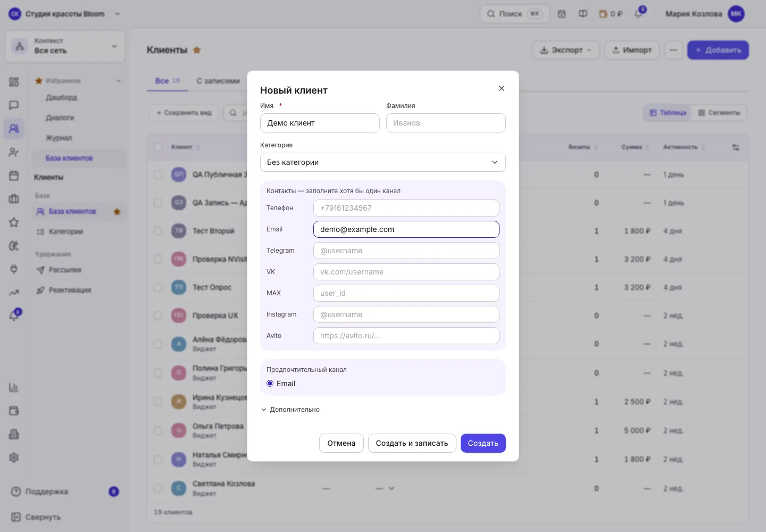
Task: Open the Экспорт dropdown button
Action: click(x=566, y=50)
